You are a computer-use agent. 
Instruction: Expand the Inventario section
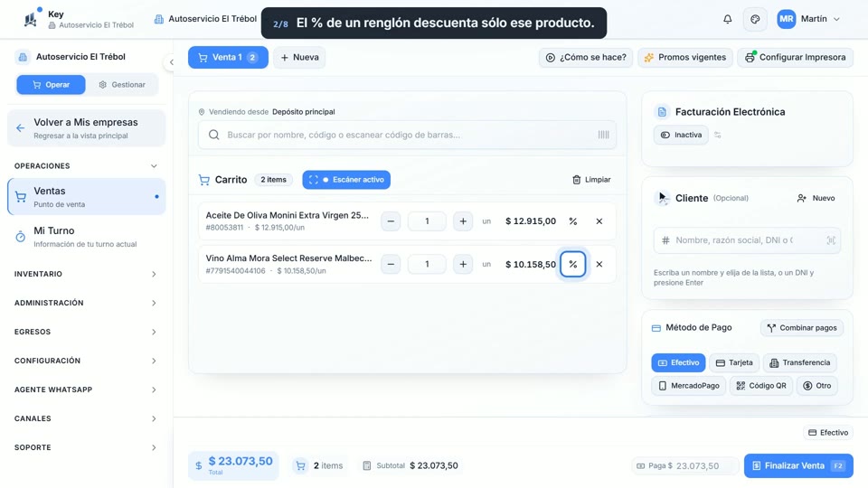coord(87,274)
